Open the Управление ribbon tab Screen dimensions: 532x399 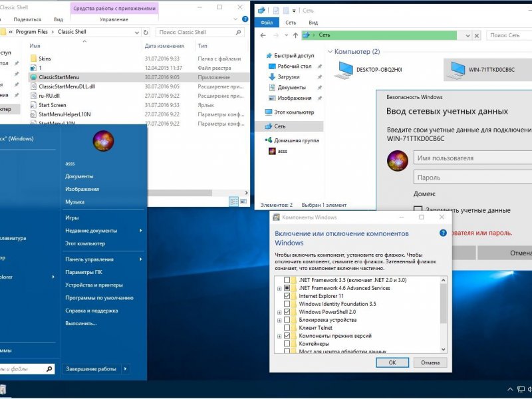click(x=114, y=20)
